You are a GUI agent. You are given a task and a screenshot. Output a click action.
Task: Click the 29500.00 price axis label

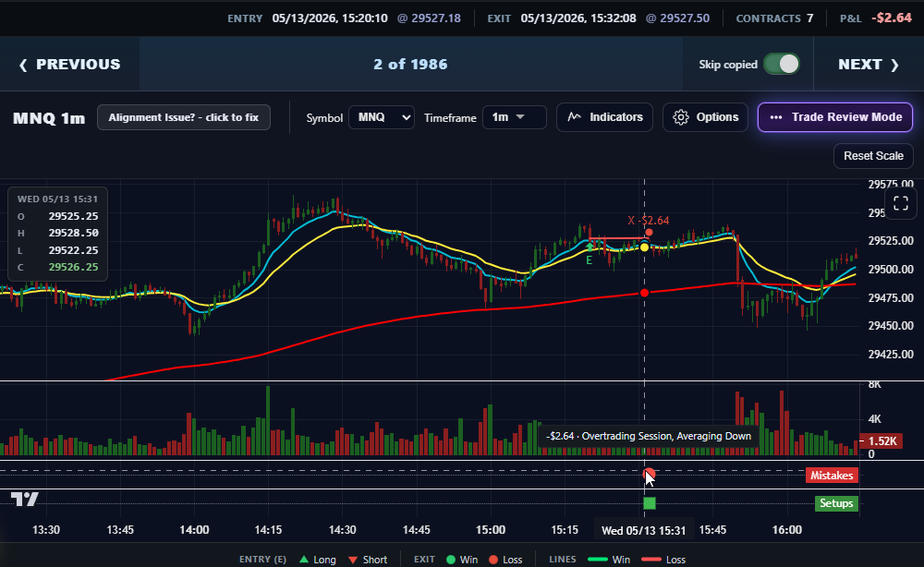point(891,269)
